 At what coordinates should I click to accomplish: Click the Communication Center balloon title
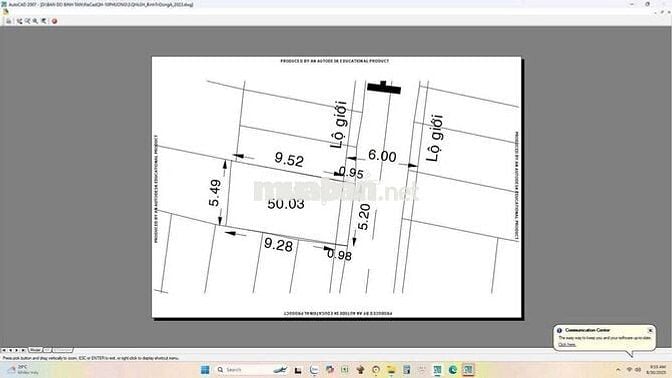(x=587, y=330)
